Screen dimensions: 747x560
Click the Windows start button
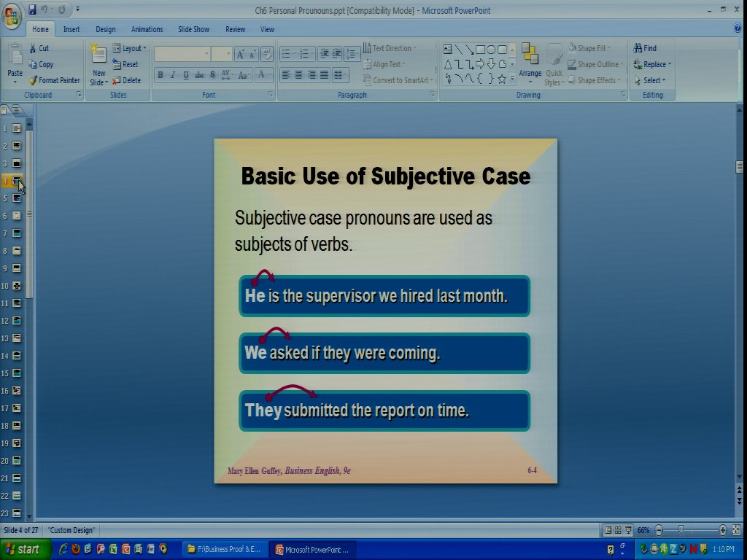click(x=25, y=549)
